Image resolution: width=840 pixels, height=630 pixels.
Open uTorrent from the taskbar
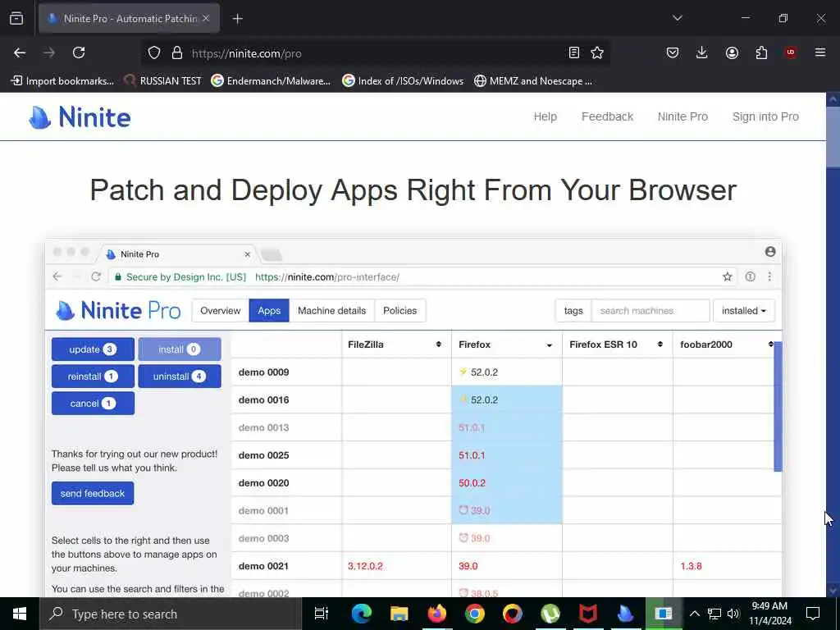550,614
